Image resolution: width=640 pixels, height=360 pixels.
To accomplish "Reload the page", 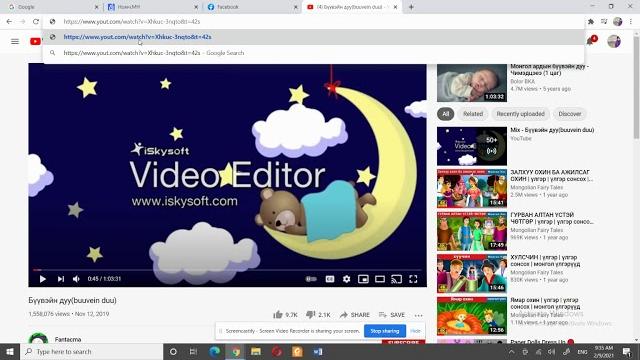I will [x=36, y=21].
